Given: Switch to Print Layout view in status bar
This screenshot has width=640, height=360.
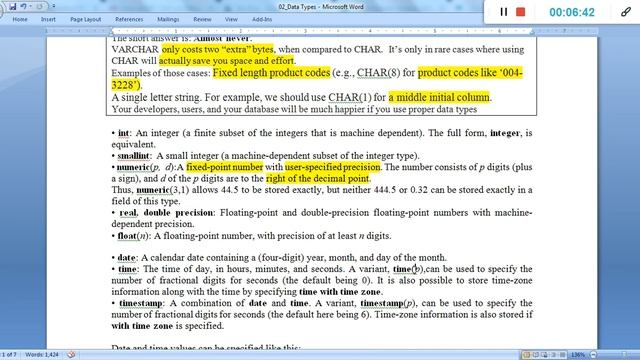Looking at the screenshot, I should (x=526, y=355).
